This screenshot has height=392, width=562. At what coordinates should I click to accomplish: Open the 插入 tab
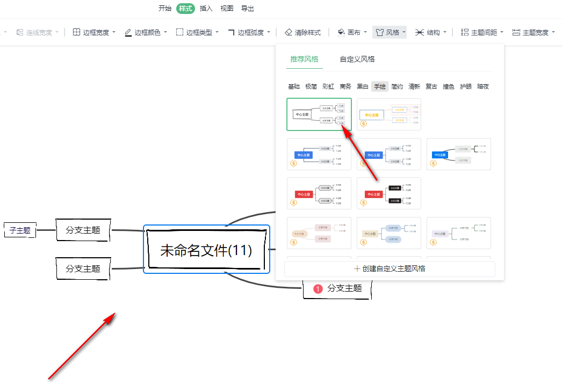pyautogui.click(x=206, y=8)
